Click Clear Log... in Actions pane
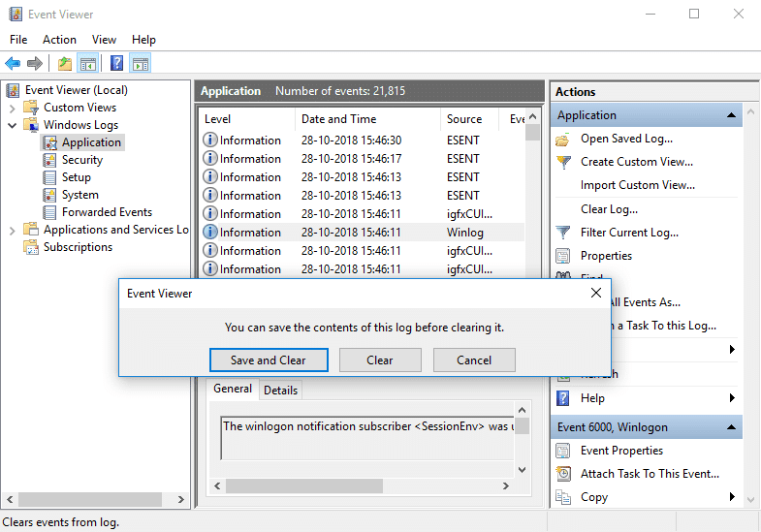The image size is (761, 532). pos(609,209)
